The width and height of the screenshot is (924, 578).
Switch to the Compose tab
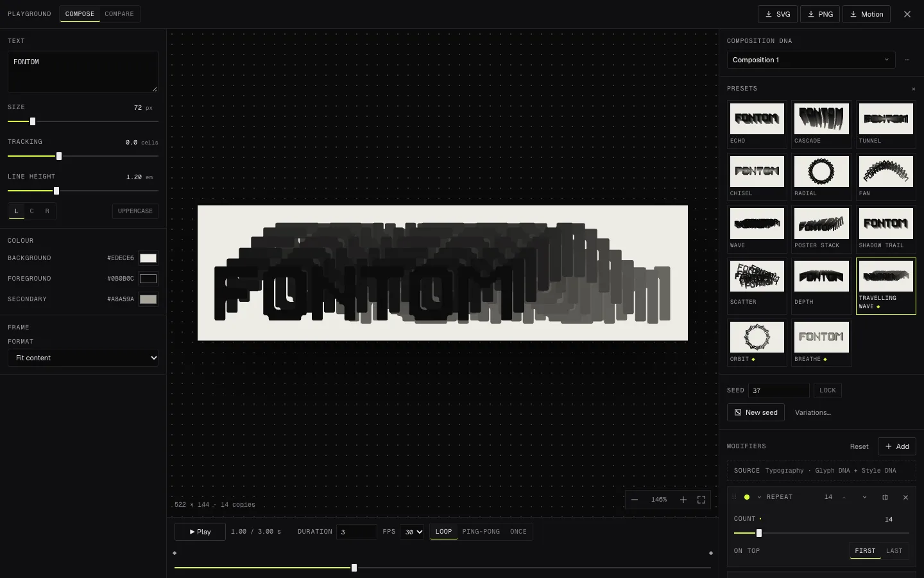pyautogui.click(x=80, y=14)
